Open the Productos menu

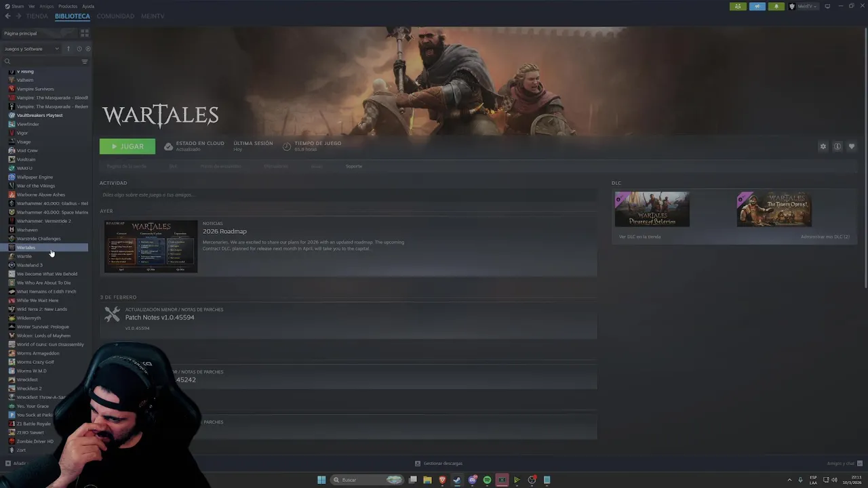[x=68, y=6]
